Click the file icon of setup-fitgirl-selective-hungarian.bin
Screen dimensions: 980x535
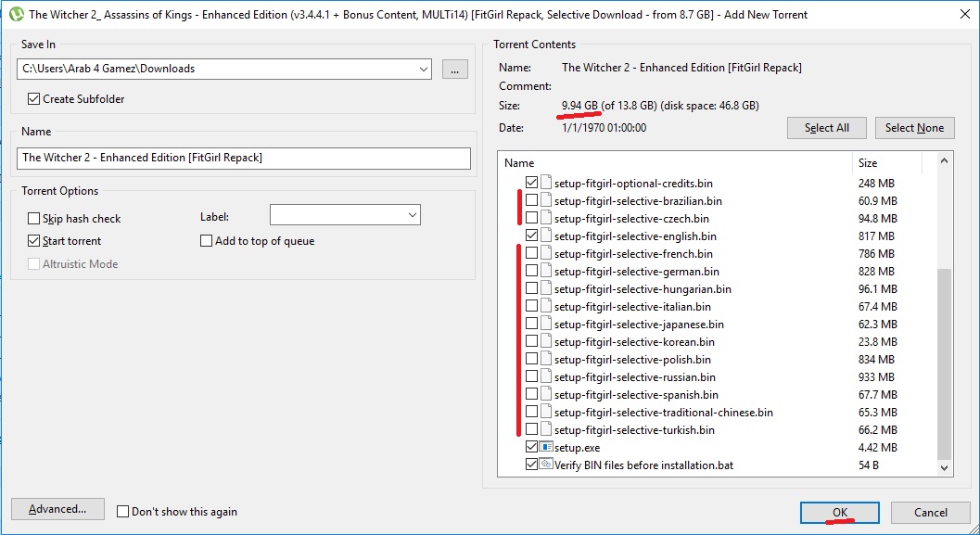pos(546,288)
